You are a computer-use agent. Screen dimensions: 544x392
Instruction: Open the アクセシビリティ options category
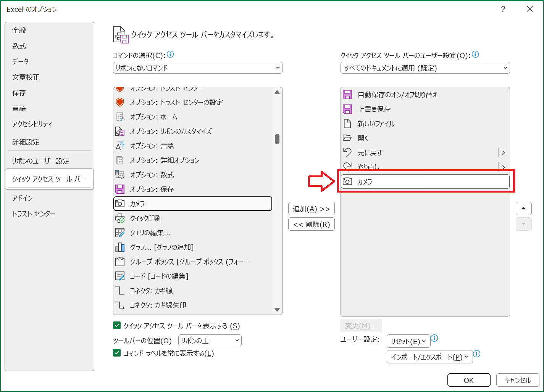(49, 124)
